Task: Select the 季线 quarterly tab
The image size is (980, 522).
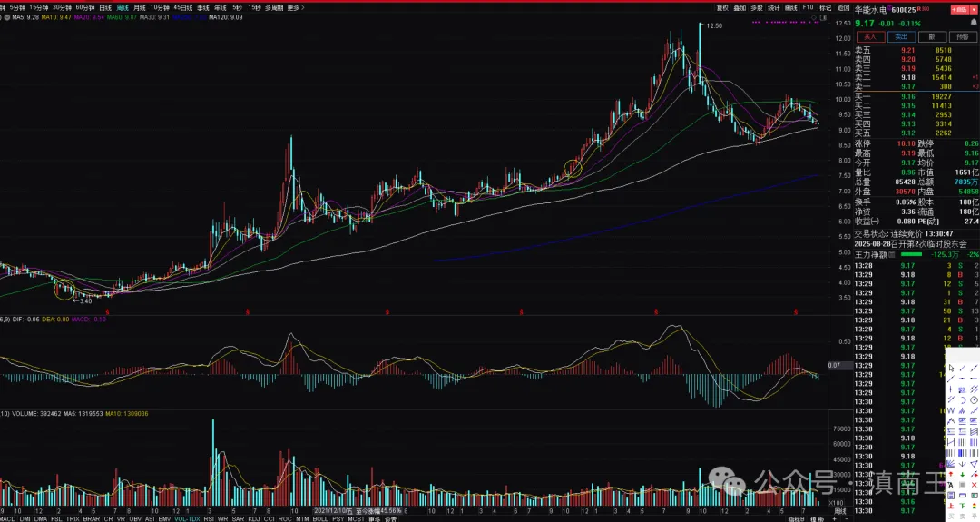Action: point(203,7)
